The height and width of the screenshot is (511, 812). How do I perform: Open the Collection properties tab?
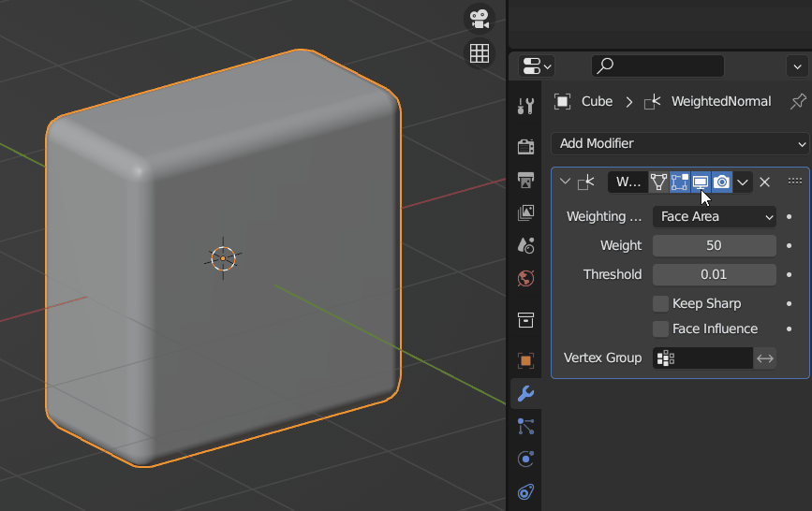point(525,320)
